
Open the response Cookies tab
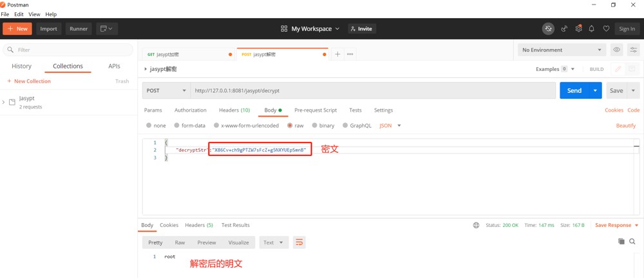click(x=169, y=225)
